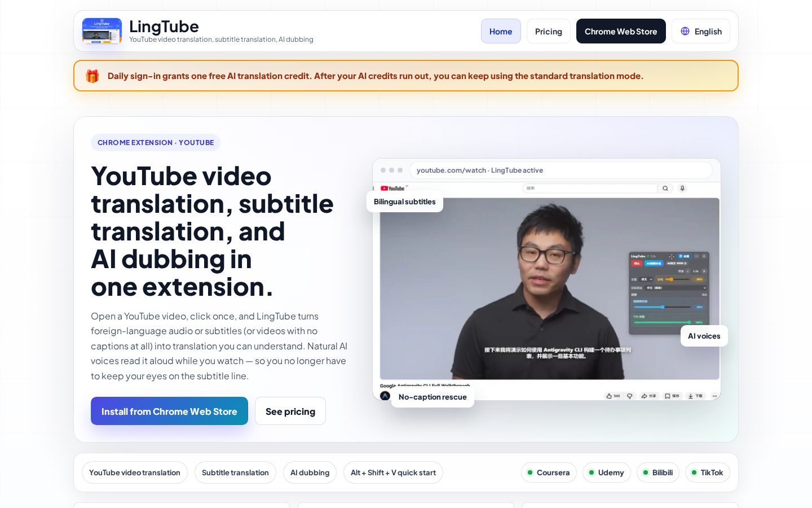Click the search magnifier icon in preview

665,189
